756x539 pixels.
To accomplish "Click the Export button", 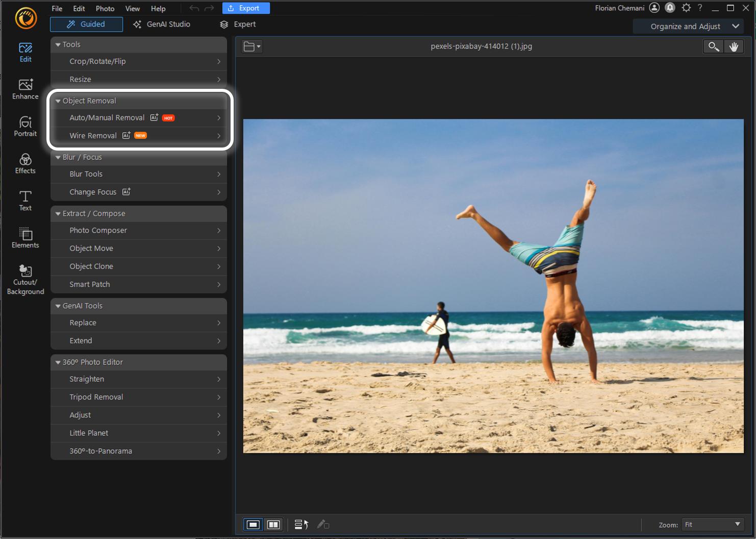I will [x=246, y=8].
